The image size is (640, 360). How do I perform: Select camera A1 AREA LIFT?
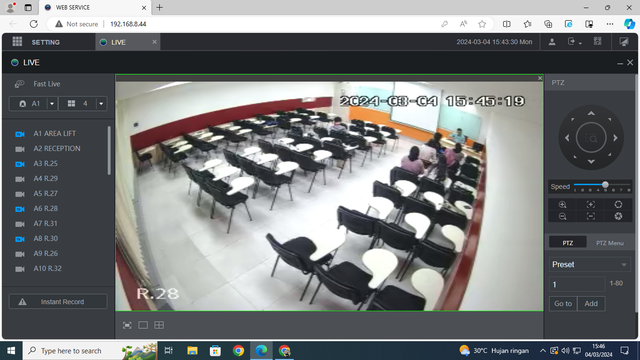point(55,134)
